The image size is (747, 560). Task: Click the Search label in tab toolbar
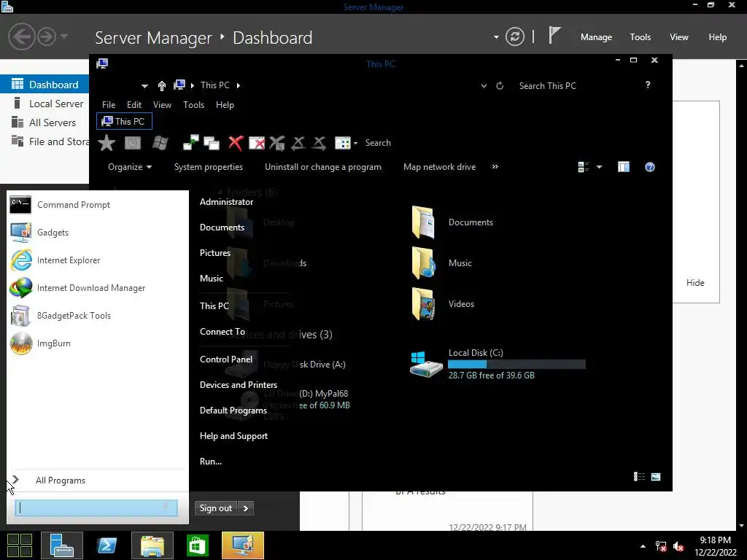pyautogui.click(x=378, y=143)
